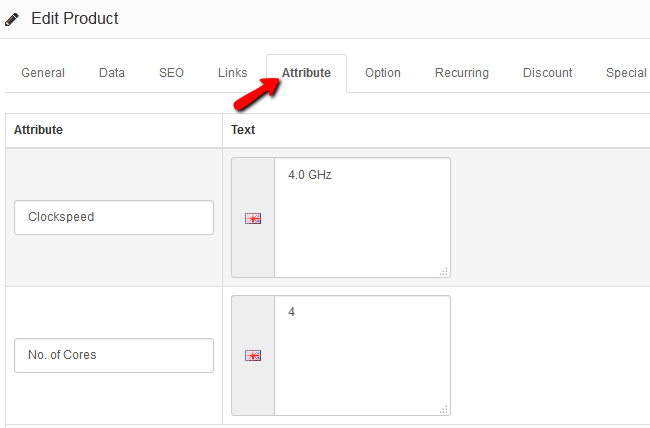The image size is (650, 428).
Task: Open the Special tab
Action: [x=626, y=73]
